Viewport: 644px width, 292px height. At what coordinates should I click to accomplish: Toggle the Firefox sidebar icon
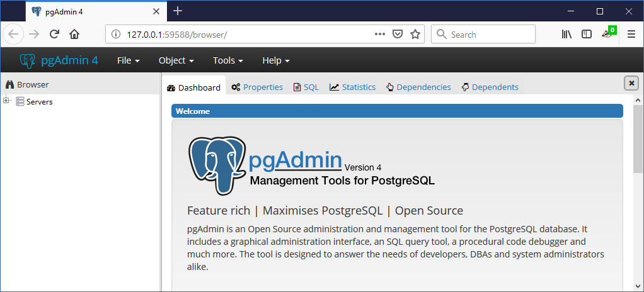click(587, 34)
